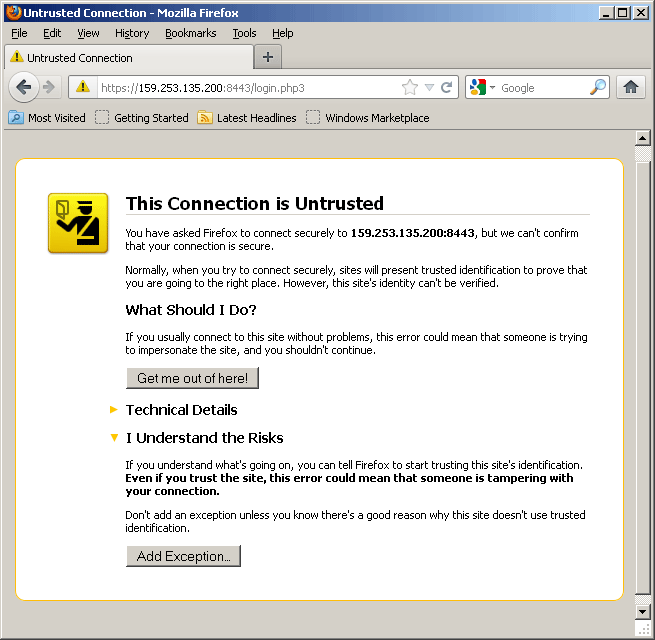This screenshot has height=640, width=655.
Task: Open the Tools menu
Action: point(244,33)
